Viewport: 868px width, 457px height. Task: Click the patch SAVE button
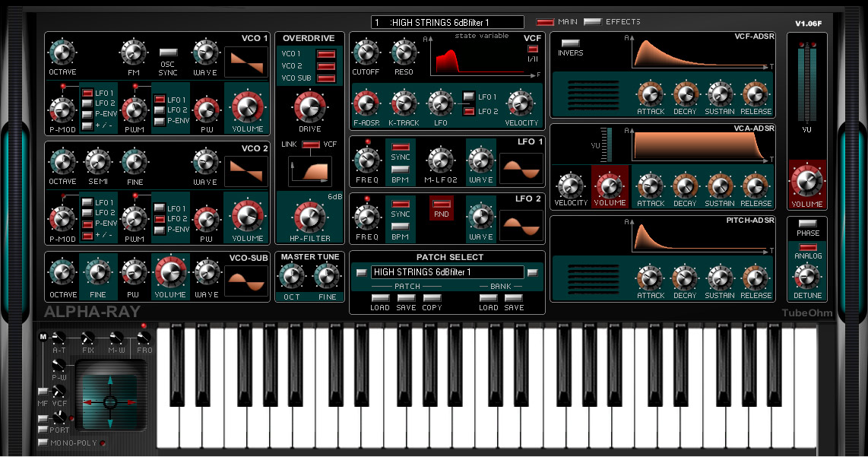click(406, 298)
